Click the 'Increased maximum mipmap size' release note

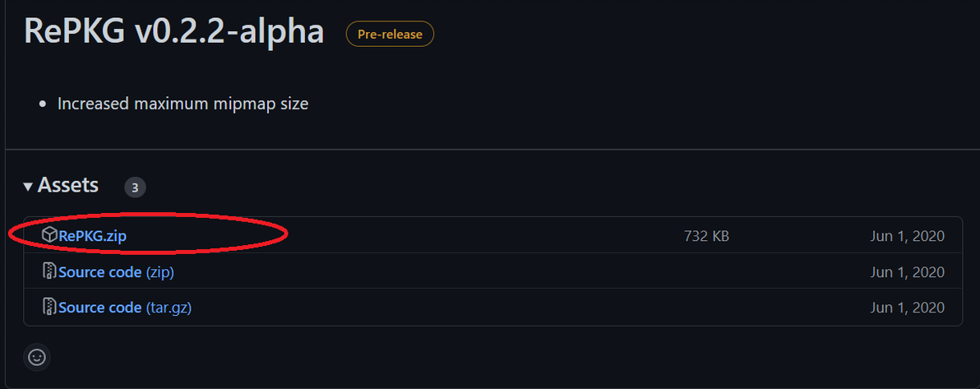(x=183, y=104)
